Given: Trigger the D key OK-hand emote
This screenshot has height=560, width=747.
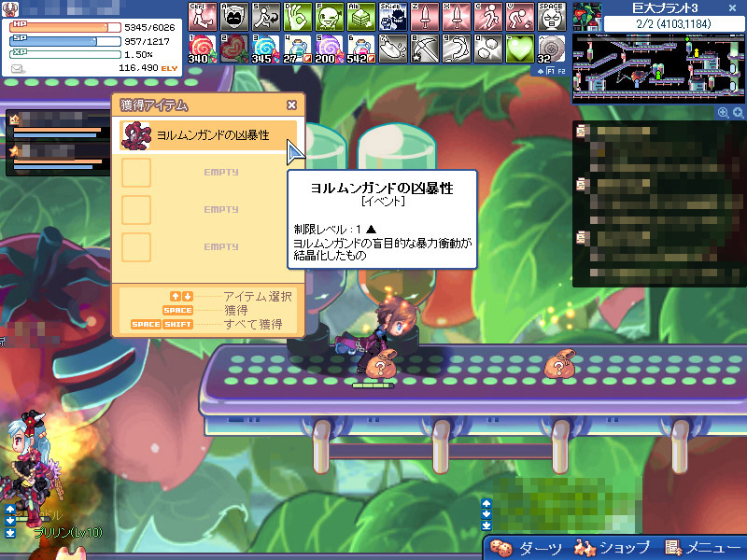Looking at the screenshot, I should click(x=298, y=16).
